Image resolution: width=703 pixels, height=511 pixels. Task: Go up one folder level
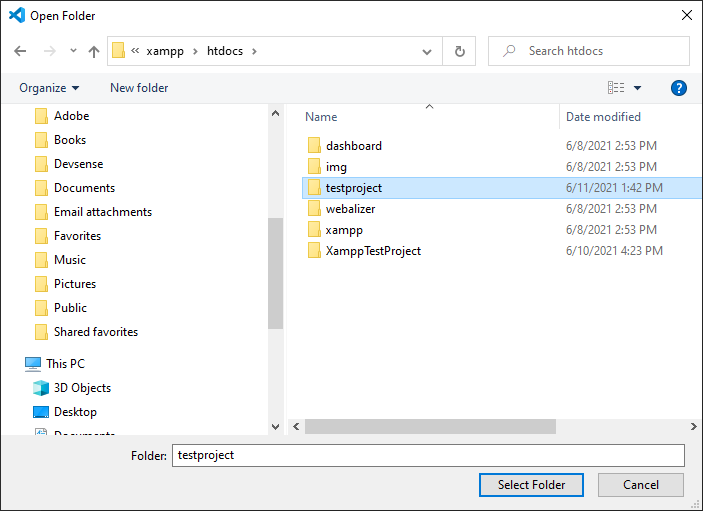point(94,52)
